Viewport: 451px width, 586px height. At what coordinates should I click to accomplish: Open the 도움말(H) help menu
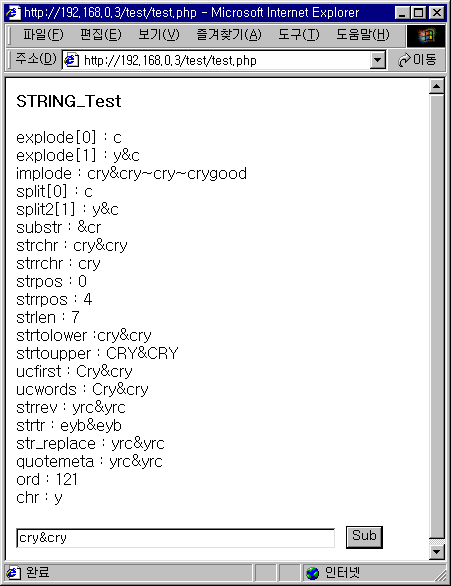tap(363, 35)
